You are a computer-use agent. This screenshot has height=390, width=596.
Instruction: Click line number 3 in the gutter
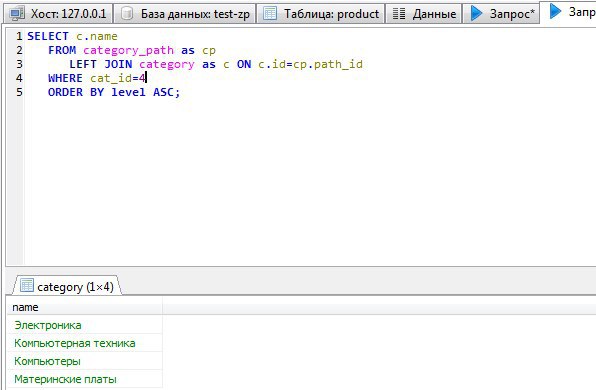click(19, 64)
